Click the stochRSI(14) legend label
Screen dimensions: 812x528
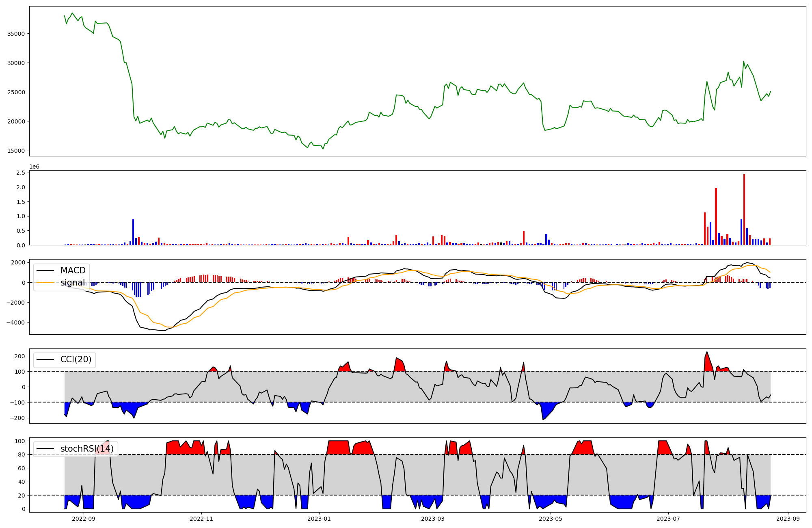(x=87, y=449)
